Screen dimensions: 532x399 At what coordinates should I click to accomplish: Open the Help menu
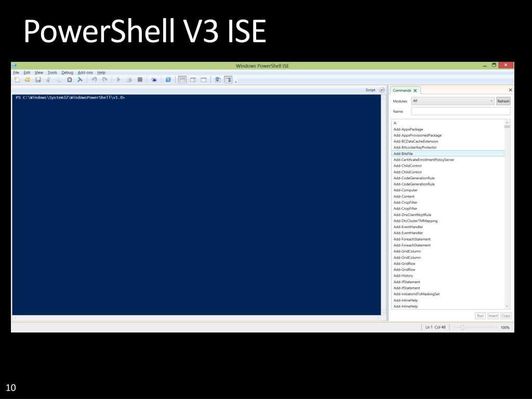coord(101,73)
